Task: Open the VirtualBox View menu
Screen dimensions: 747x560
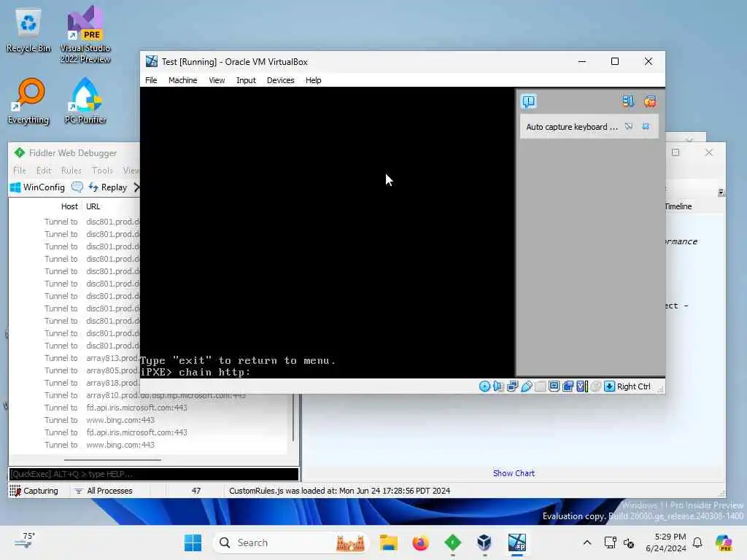Action: pos(217,80)
